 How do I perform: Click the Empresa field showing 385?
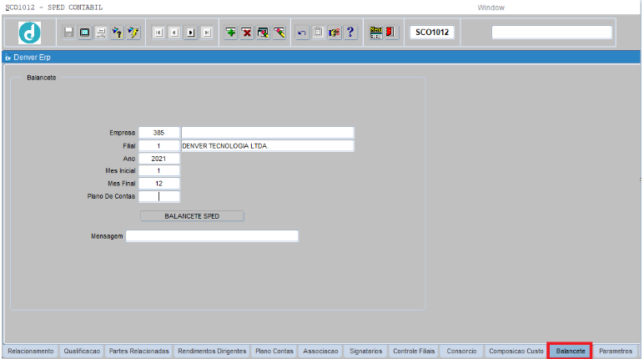point(159,133)
